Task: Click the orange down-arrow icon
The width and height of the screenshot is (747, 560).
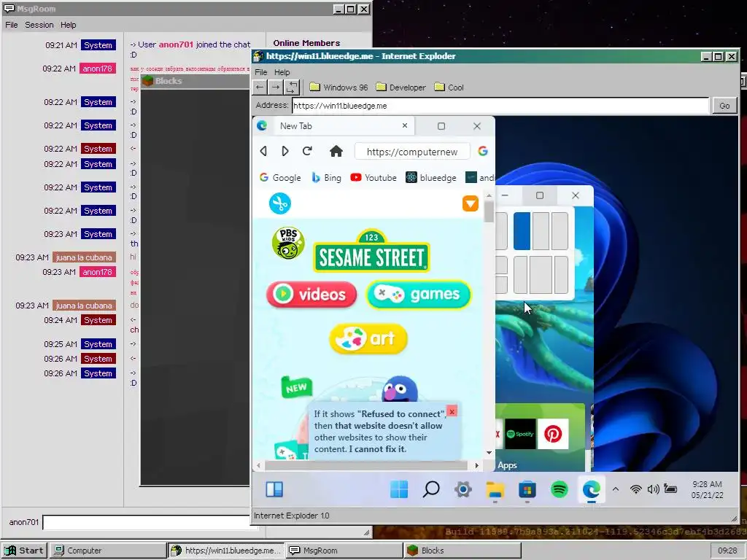Action: pyautogui.click(x=471, y=204)
